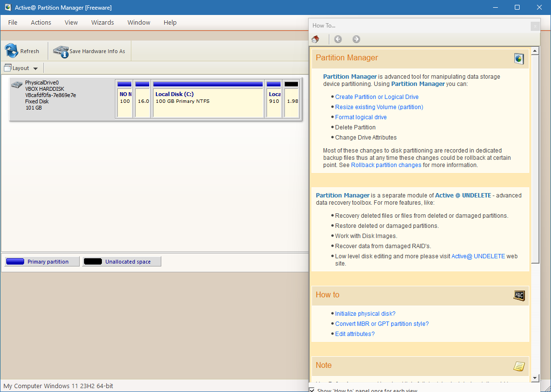Click the Partition Manager header icon

pyautogui.click(x=519, y=59)
